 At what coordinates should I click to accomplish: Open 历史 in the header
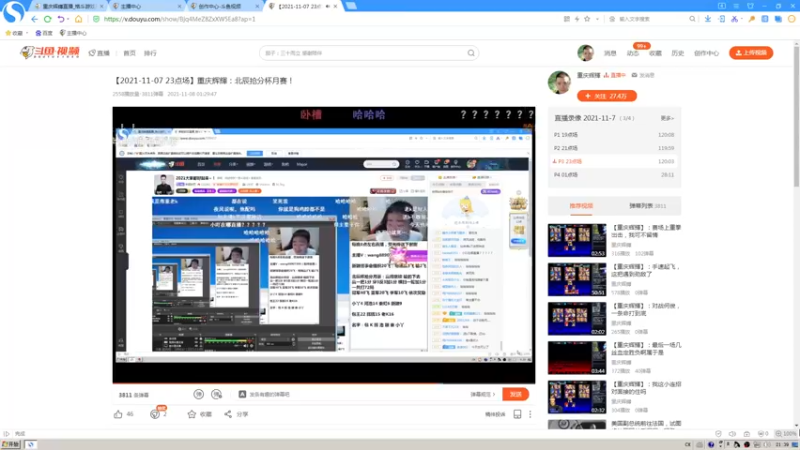tap(678, 53)
